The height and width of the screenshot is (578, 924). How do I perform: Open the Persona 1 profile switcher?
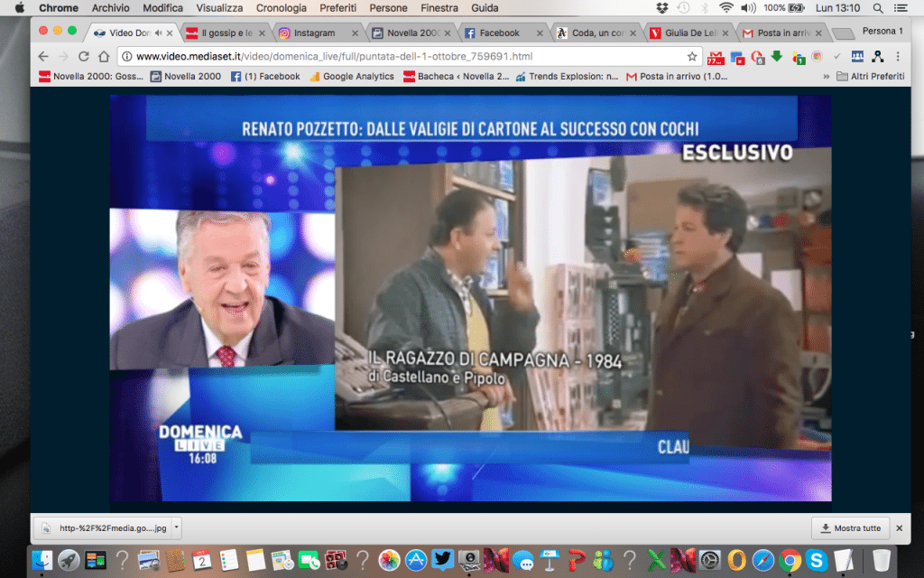click(x=882, y=32)
